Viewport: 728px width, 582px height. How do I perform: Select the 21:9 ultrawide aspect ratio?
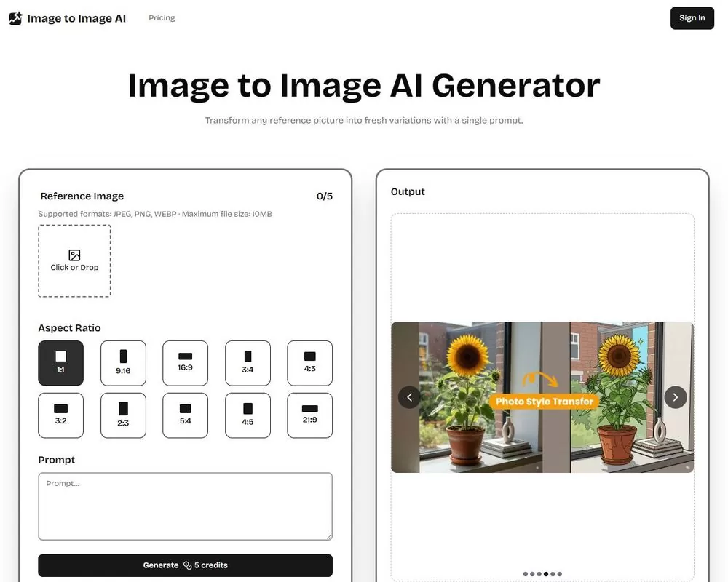point(310,415)
